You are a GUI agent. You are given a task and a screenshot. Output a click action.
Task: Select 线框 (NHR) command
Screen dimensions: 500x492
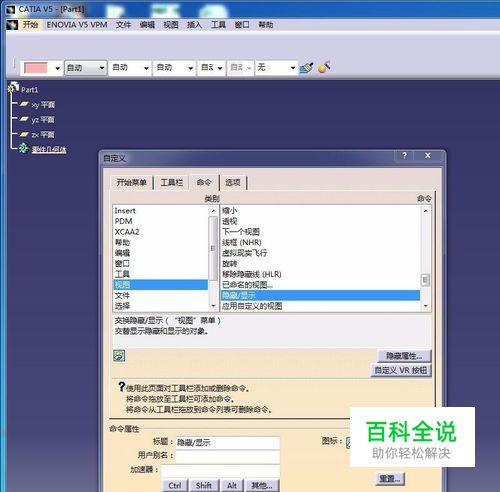(x=320, y=242)
